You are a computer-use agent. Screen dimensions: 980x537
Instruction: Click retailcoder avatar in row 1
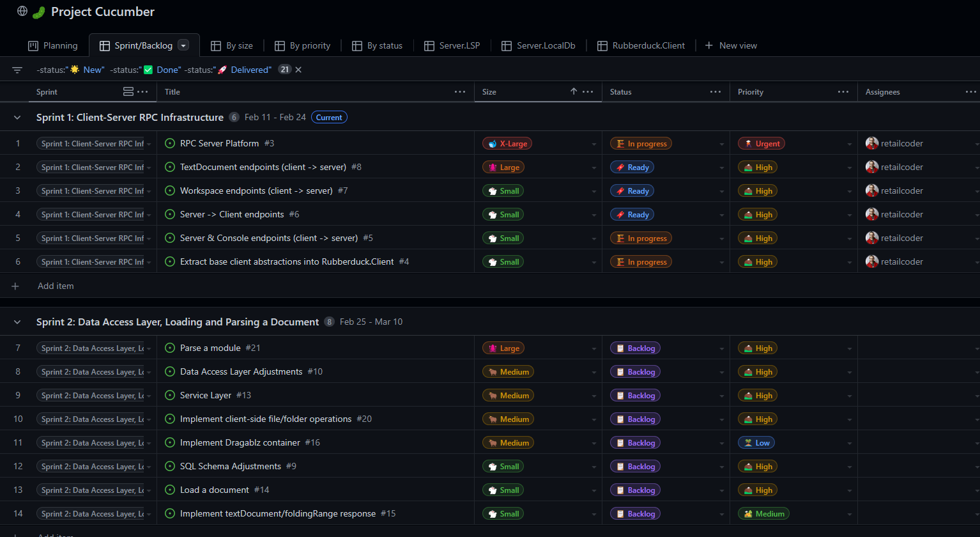871,144
